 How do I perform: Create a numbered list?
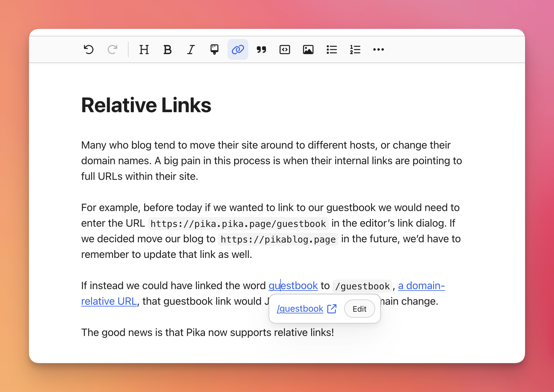point(355,49)
